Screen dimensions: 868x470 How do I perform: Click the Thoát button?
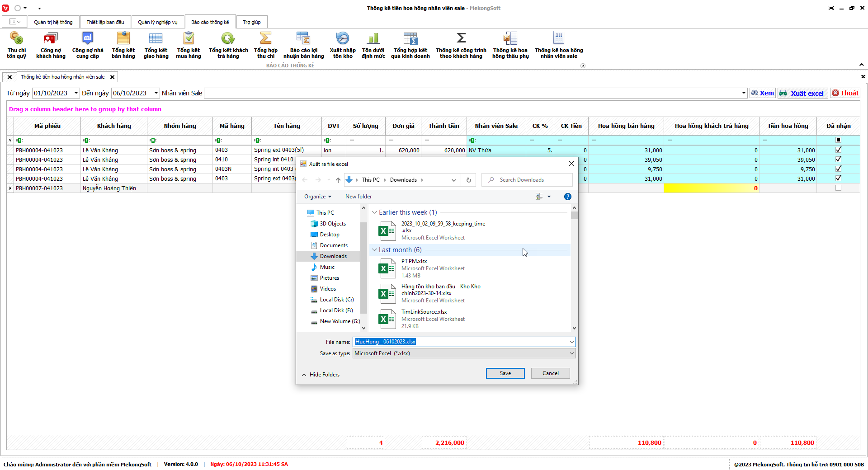coord(845,93)
